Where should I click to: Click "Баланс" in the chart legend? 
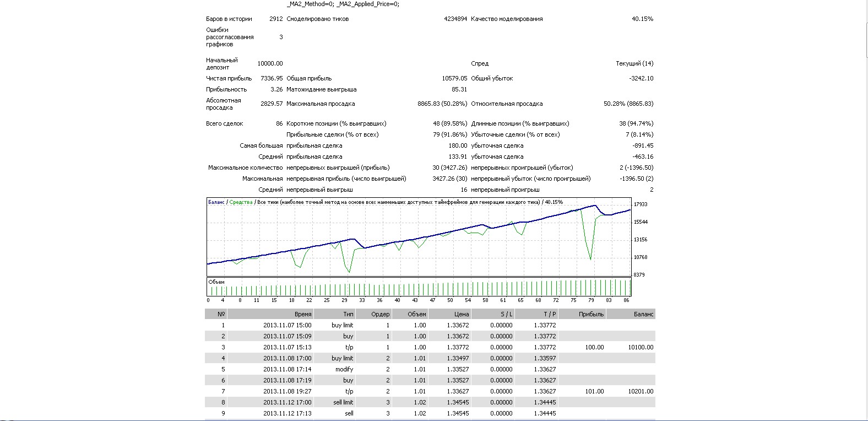coord(216,202)
